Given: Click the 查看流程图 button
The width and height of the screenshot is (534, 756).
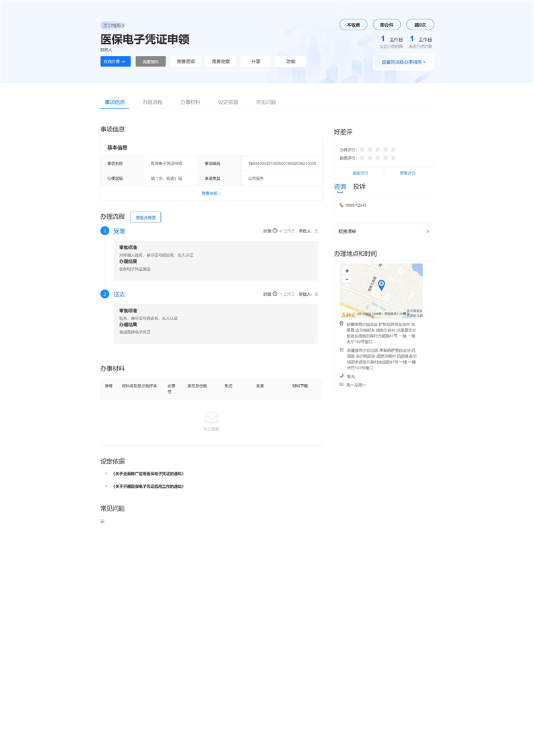Looking at the screenshot, I should click(x=145, y=218).
